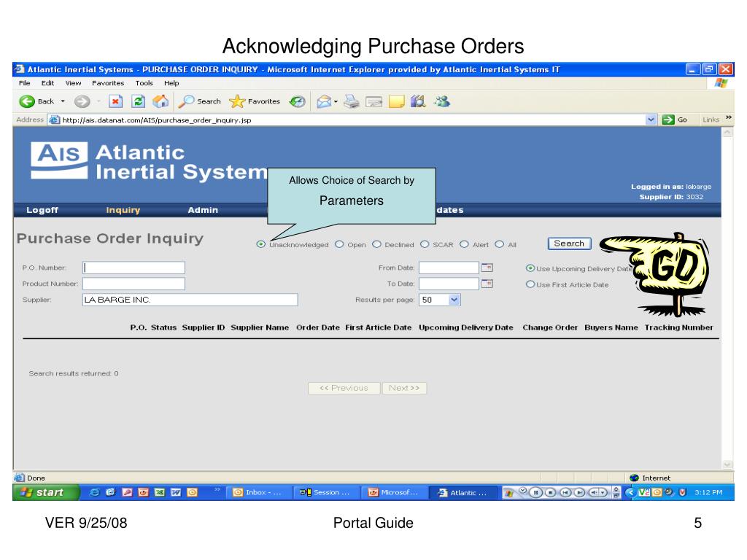Viewport: 747px width, 560px height.
Task: Click the Messenger people icon
Action: coord(442,101)
